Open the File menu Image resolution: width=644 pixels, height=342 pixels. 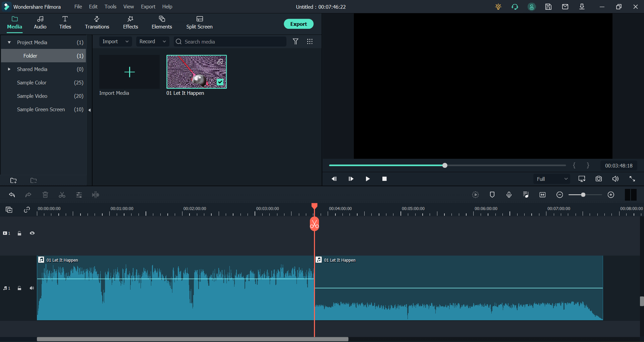[x=78, y=7]
